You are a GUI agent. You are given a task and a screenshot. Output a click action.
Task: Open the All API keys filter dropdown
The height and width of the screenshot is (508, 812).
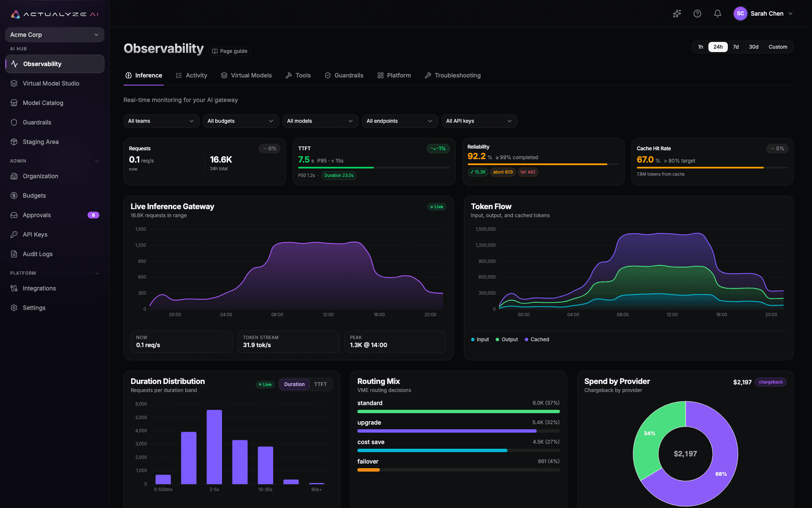tap(479, 121)
